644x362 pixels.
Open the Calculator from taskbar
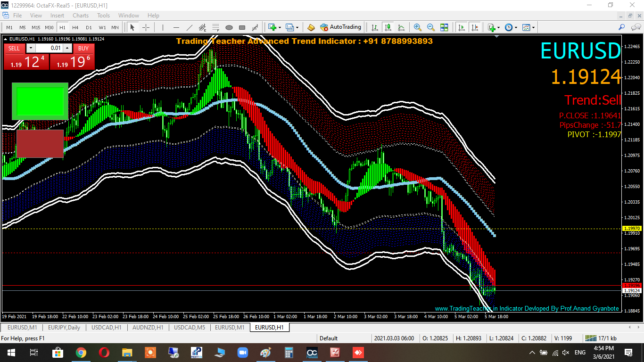(x=289, y=352)
